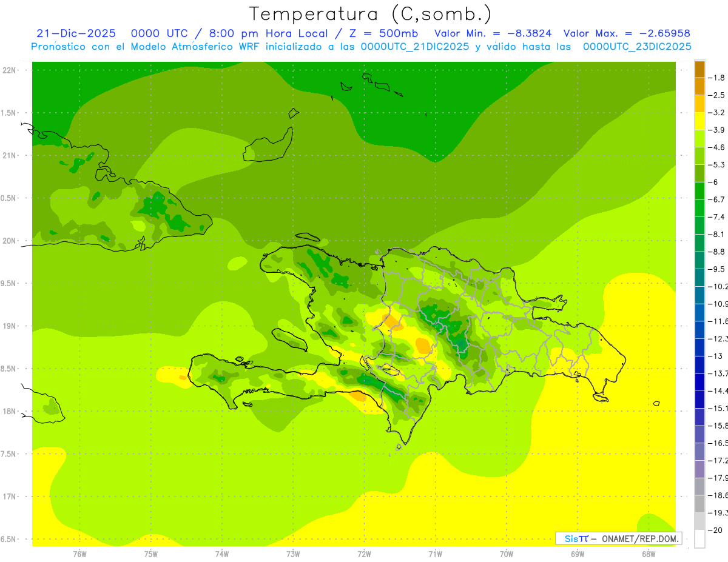Click the '22N' latitude label
The height and width of the screenshot is (562, 728).
coord(10,70)
